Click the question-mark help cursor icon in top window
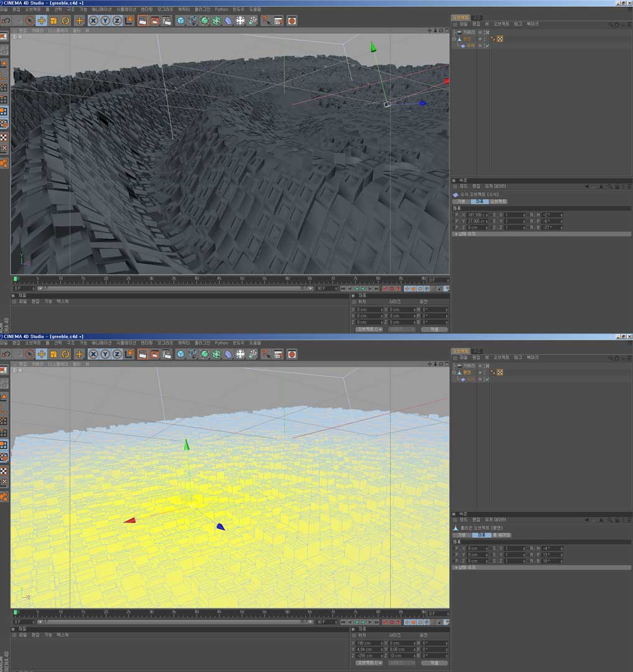 pos(266,21)
